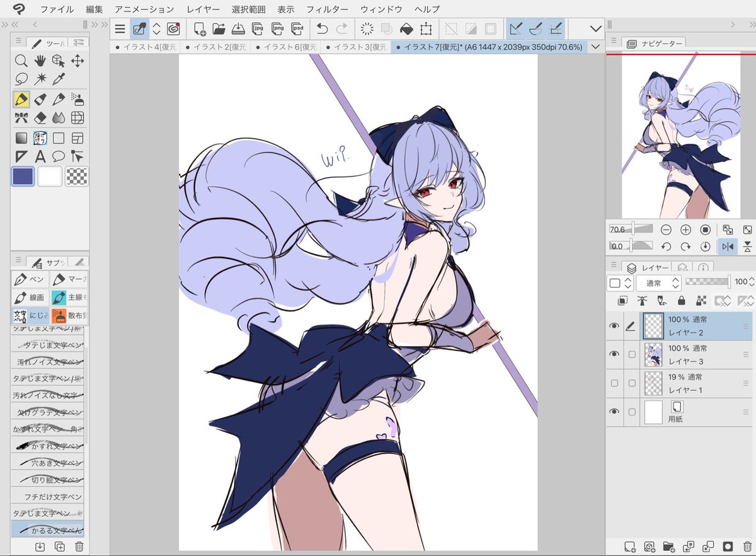The image size is (756, 556).
Task: Select the 線画 sub tool group
Action: click(x=30, y=297)
